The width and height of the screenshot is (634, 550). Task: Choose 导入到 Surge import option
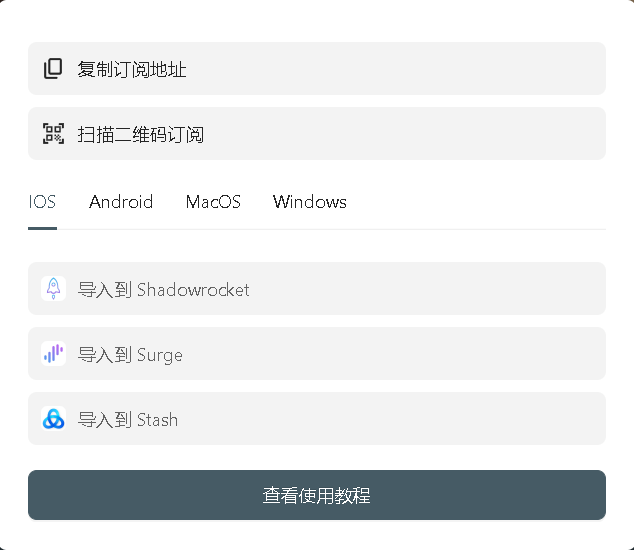(x=317, y=353)
